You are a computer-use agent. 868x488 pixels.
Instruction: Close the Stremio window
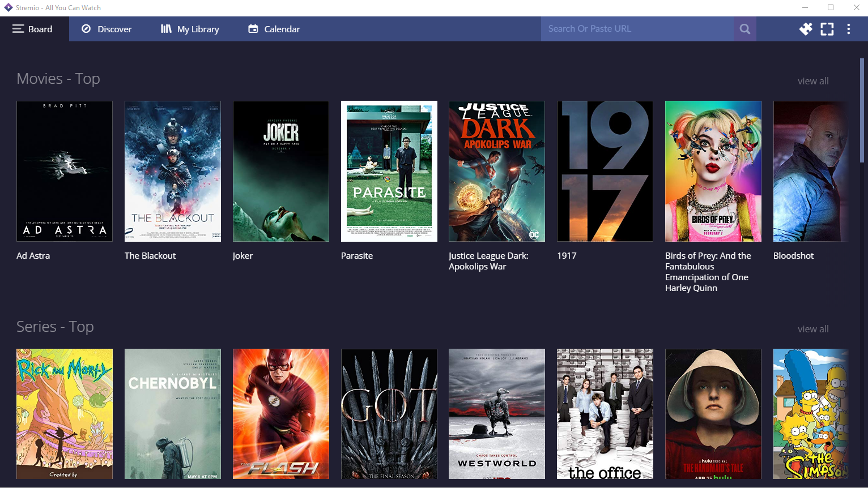coord(856,7)
